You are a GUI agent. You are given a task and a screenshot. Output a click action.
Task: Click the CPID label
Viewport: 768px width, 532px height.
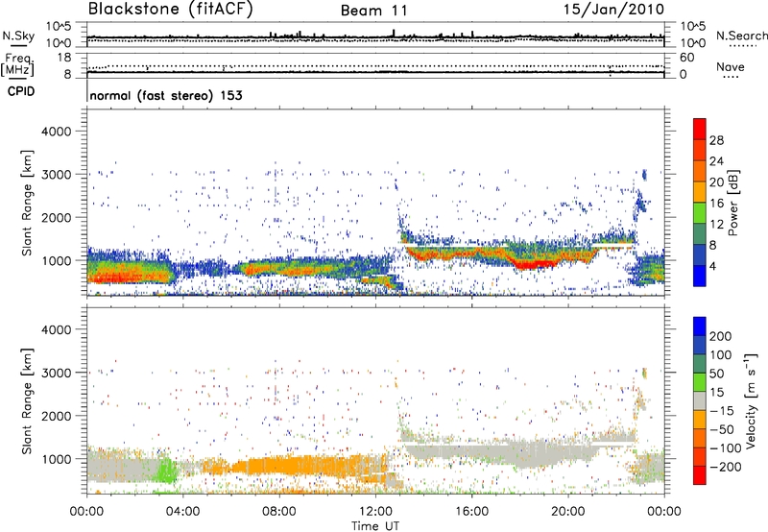click(21, 91)
